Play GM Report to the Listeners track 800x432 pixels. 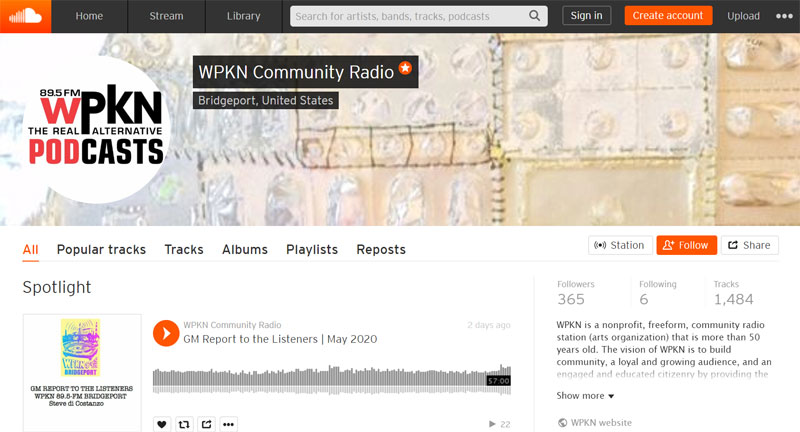pos(166,333)
